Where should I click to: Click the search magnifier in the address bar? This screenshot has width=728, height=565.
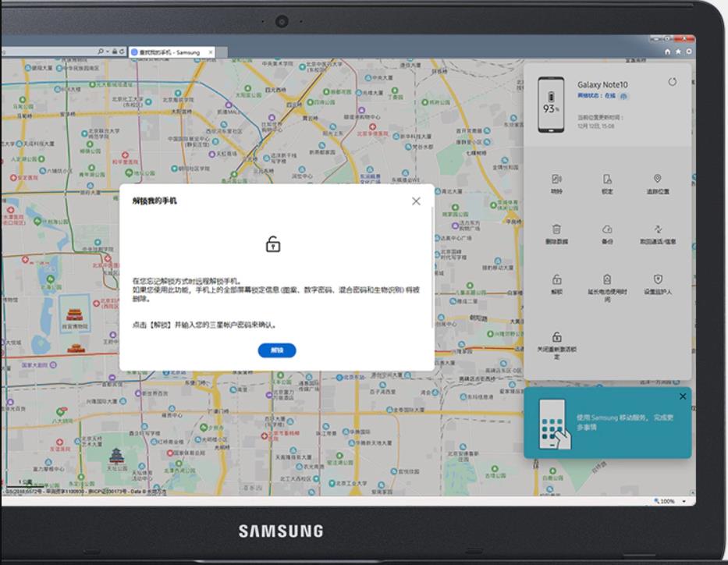pos(101,52)
